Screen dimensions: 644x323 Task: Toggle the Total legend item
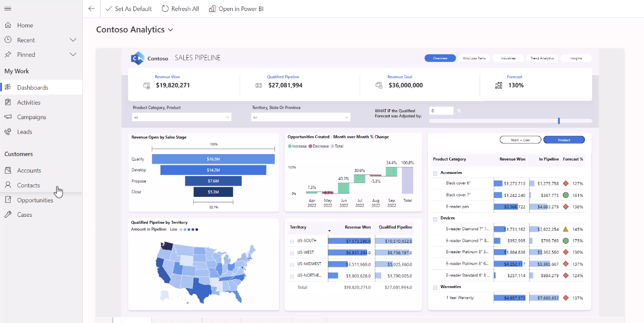337,147
